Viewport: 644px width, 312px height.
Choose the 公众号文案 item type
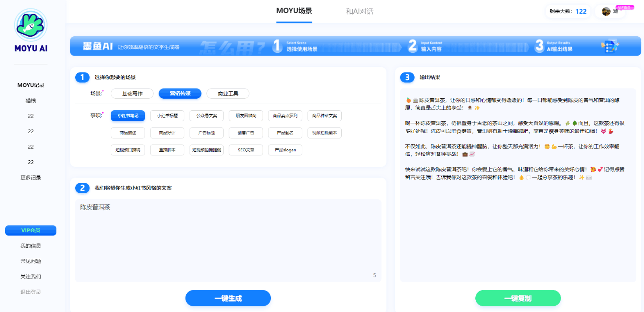click(206, 116)
